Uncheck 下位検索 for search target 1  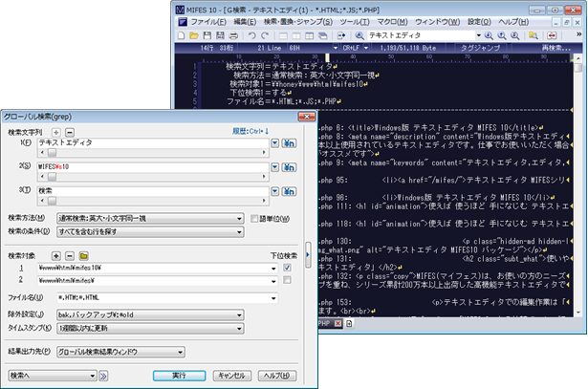(x=287, y=269)
